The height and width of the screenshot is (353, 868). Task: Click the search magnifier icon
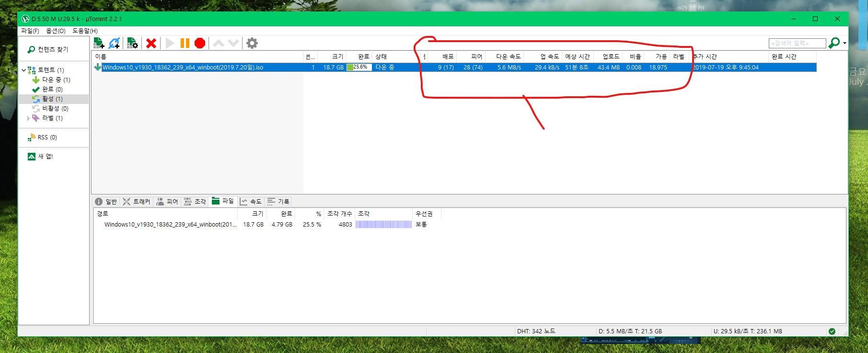(834, 43)
